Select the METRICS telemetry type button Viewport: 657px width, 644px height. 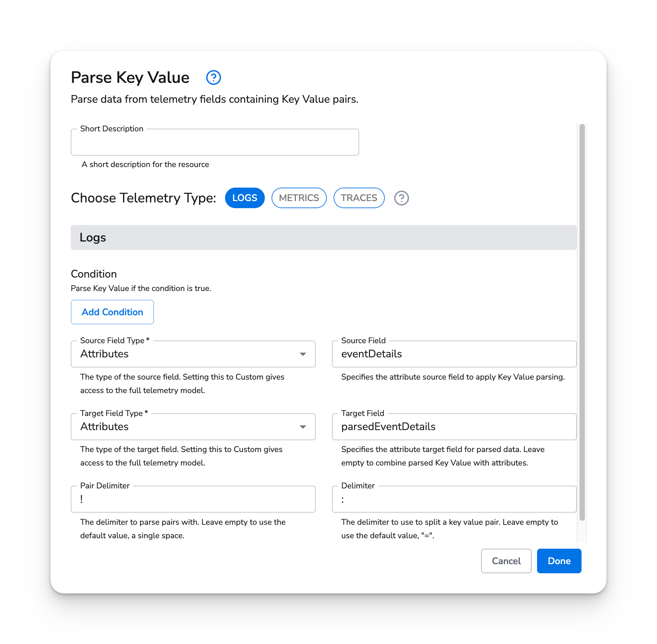coord(299,198)
